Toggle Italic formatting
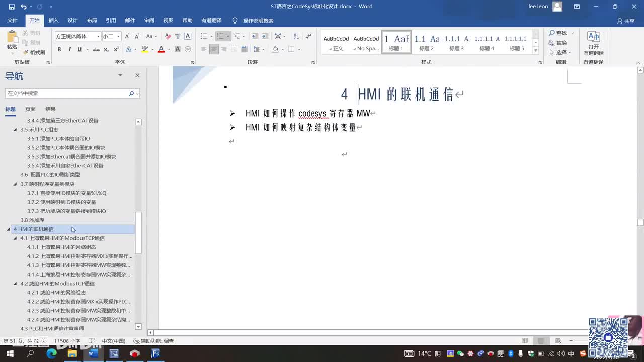644x362 pixels. click(69, 49)
